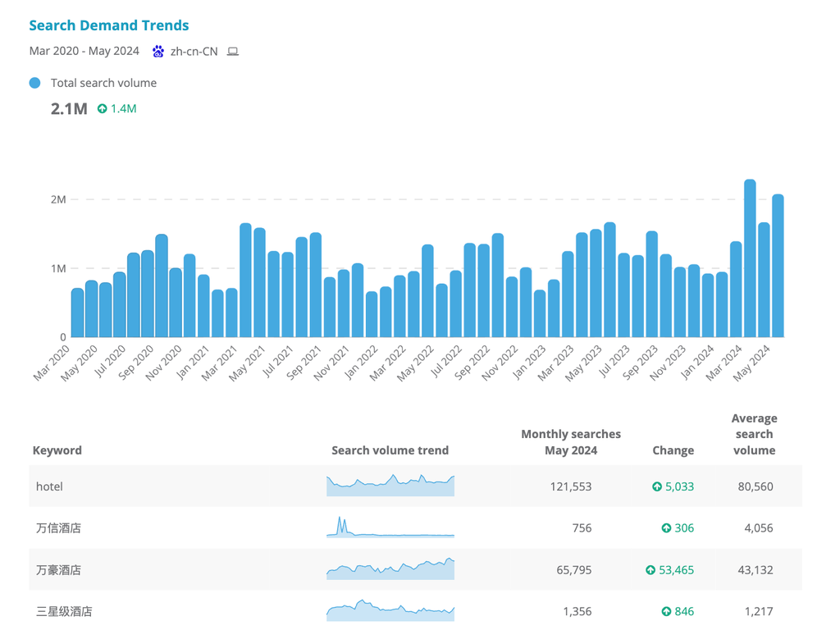Click the 1,356 monthly searches value
This screenshot has height=630, width=840.
point(577,611)
